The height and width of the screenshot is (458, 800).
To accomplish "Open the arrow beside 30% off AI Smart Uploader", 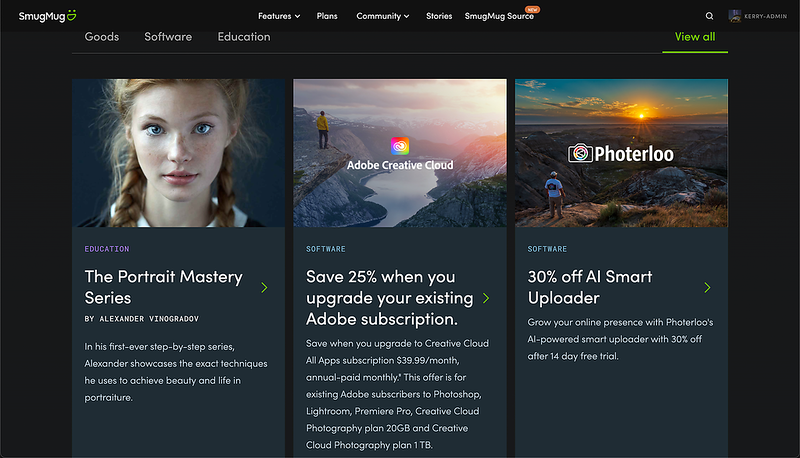I will 707,288.
